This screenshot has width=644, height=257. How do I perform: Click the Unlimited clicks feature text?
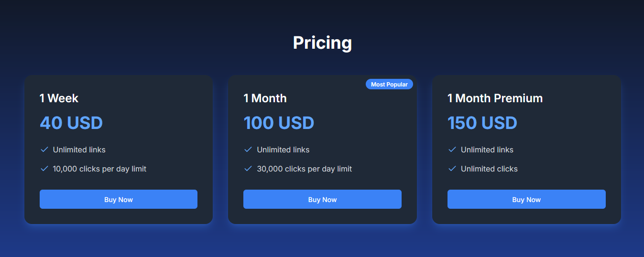pos(489,169)
